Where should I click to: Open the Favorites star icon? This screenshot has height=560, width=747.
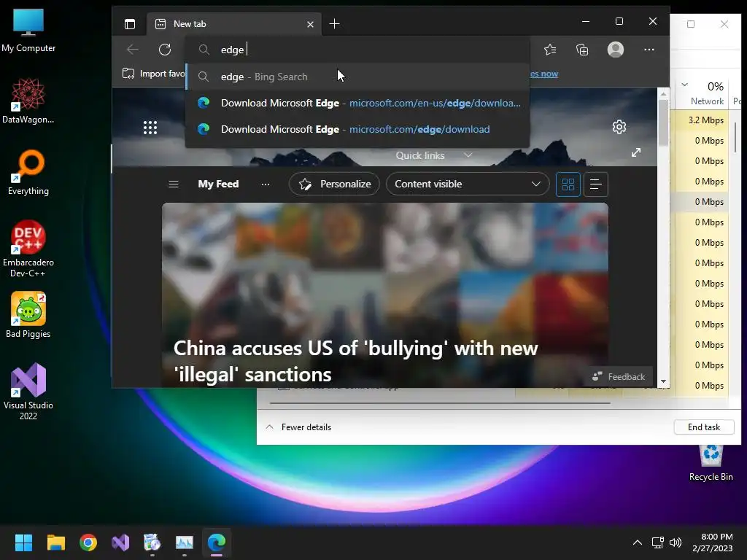coord(550,50)
